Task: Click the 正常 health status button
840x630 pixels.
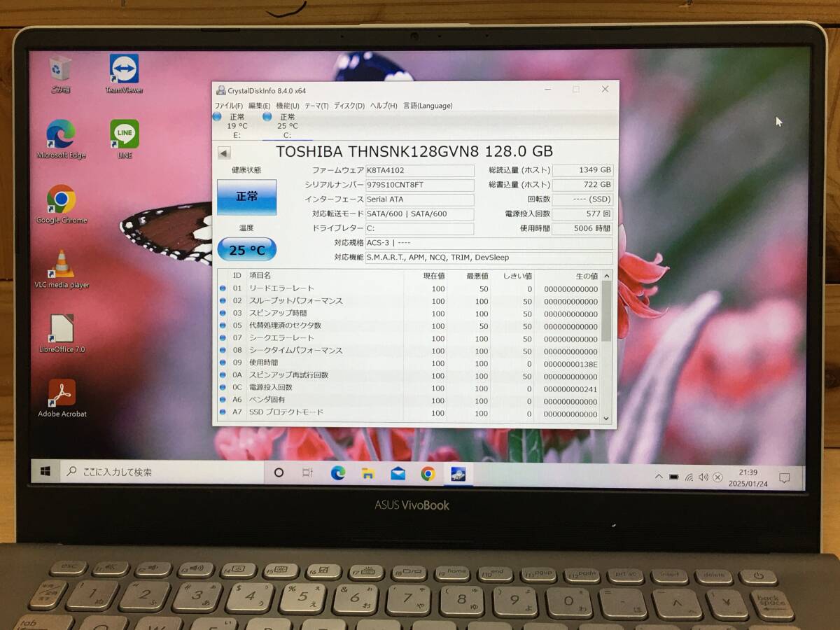Action: point(246,197)
